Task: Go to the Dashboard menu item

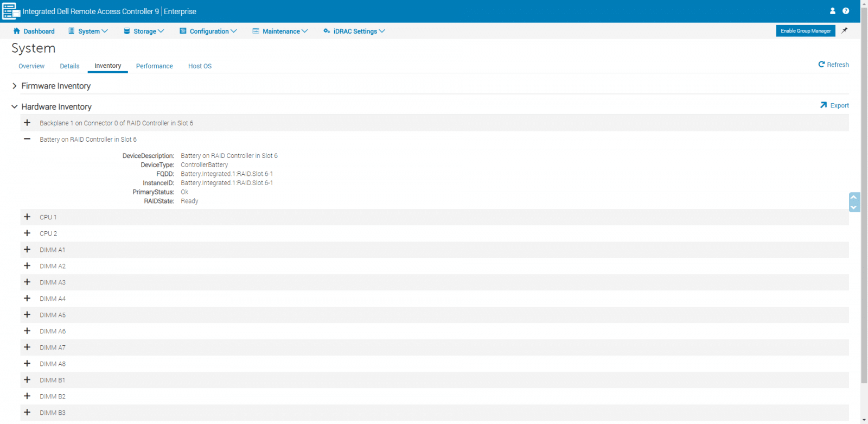Action: [x=34, y=31]
